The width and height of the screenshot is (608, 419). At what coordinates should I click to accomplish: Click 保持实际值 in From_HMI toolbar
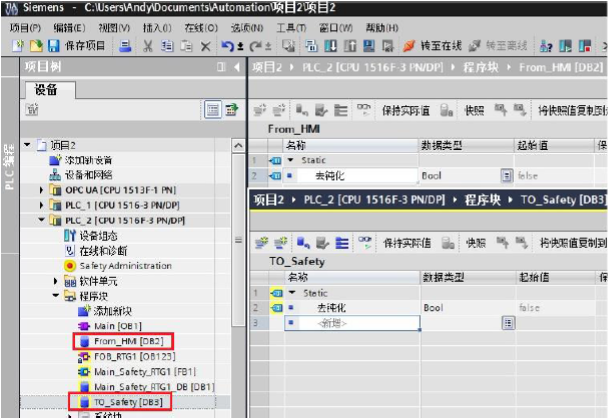tap(406, 111)
